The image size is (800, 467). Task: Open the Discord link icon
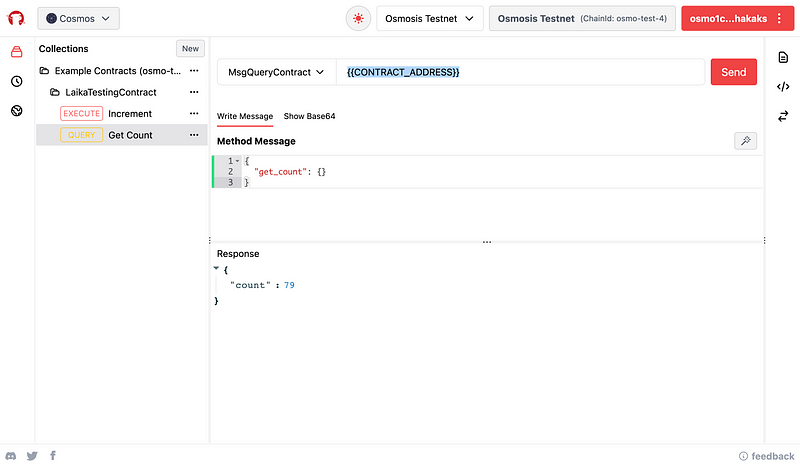(11, 456)
